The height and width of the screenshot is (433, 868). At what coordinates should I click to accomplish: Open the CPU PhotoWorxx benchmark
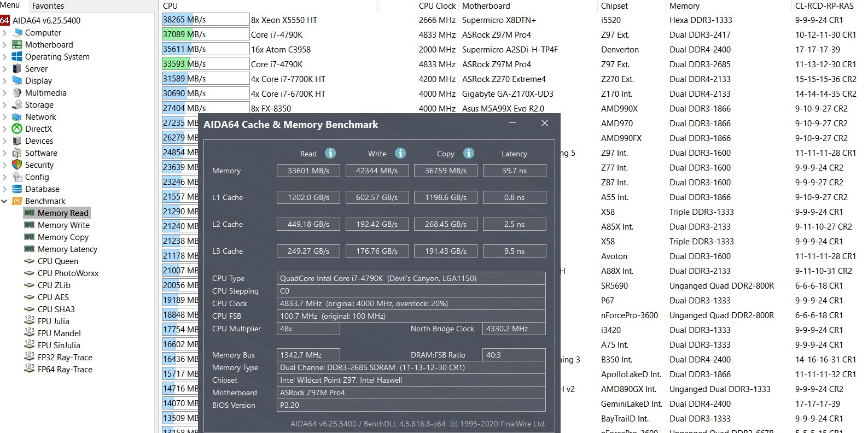point(68,273)
